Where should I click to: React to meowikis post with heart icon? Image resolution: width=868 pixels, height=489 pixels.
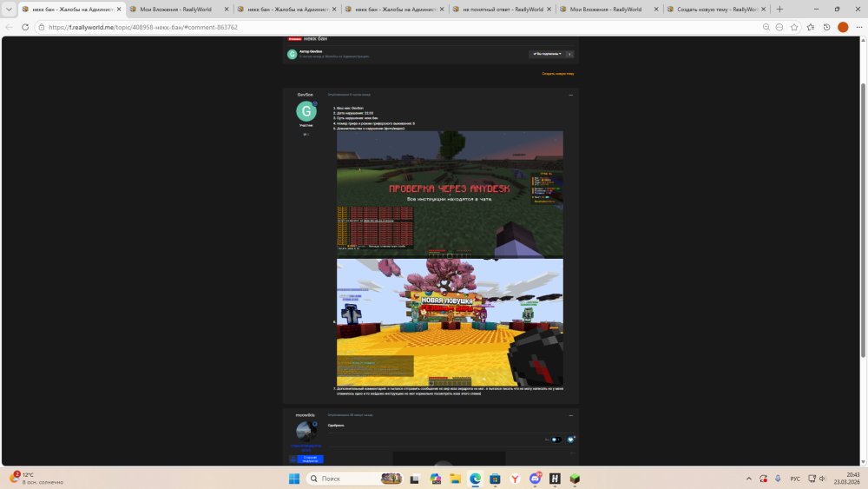pyautogui.click(x=571, y=439)
